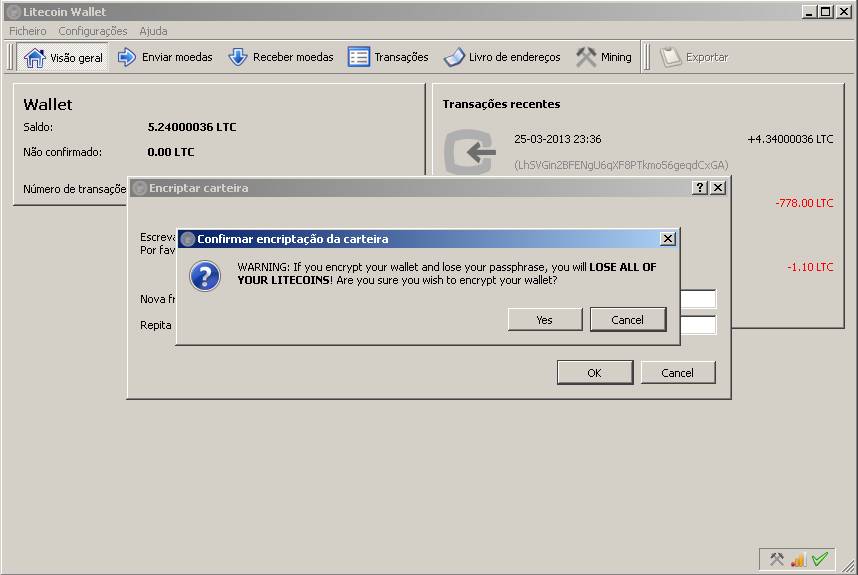Click Cancel in Encriptar carteira dialog

pyautogui.click(x=677, y=373)
